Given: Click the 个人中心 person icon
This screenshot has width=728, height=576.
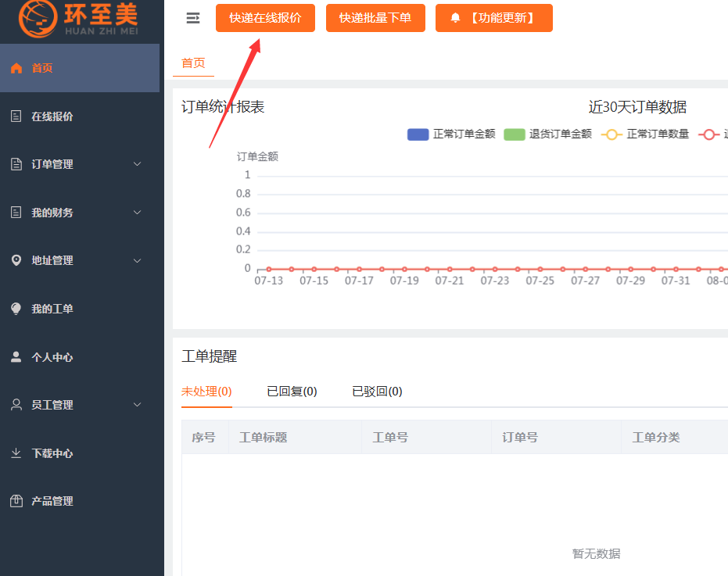Looking at the screenshot, I should tap(16, 357).
